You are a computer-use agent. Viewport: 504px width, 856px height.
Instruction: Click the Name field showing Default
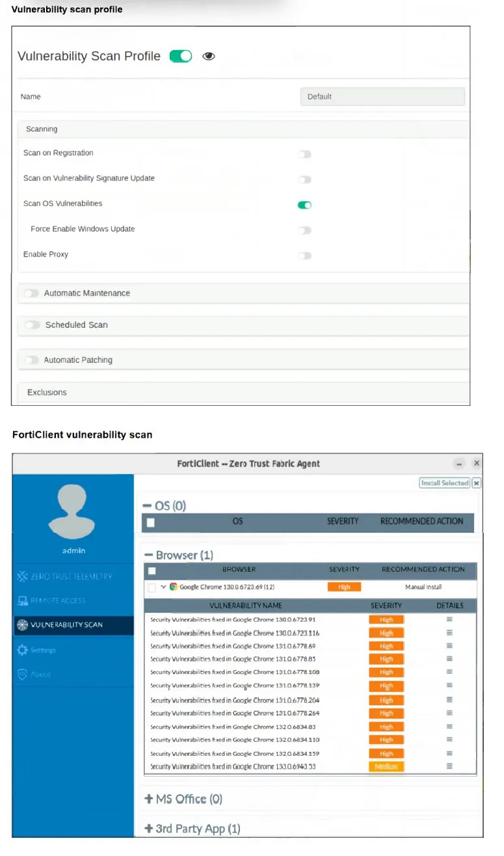(x=382, y=96)
